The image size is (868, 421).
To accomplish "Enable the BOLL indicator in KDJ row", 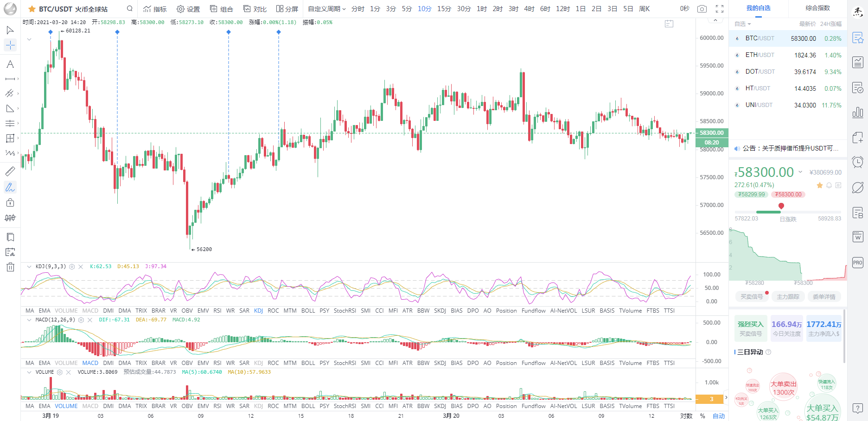I will click(x=308, y=311).
